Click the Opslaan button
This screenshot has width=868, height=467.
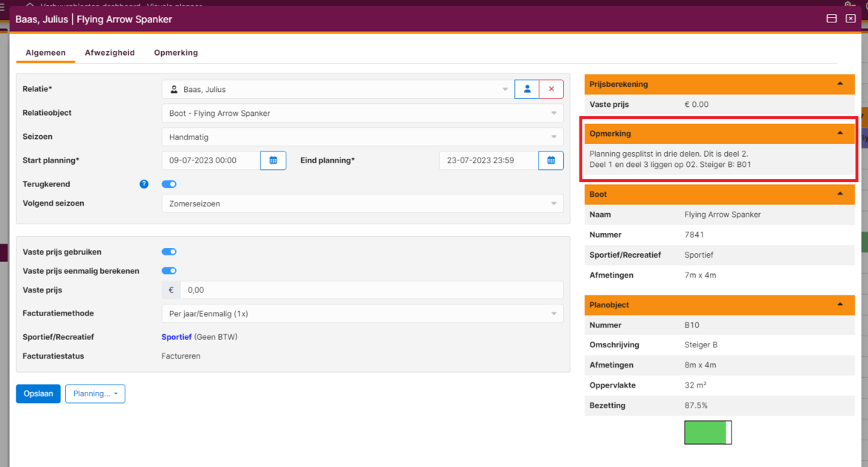[38, 394]
